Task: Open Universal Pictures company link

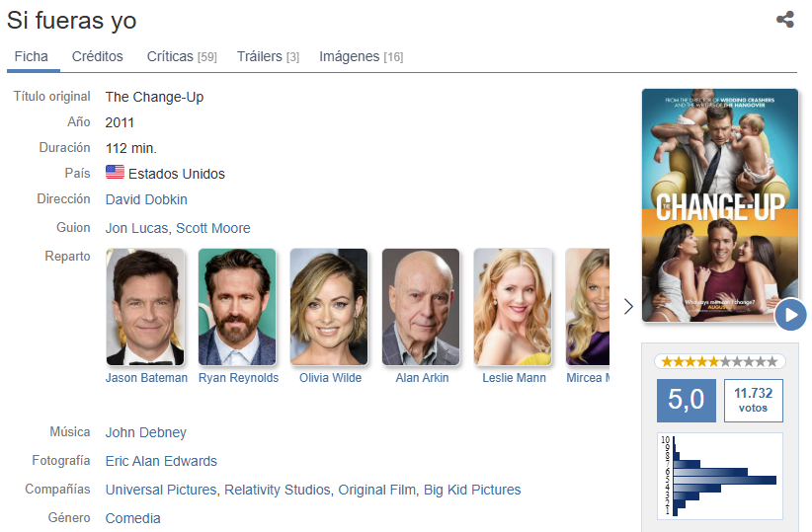Action: (x=161, y=490)
